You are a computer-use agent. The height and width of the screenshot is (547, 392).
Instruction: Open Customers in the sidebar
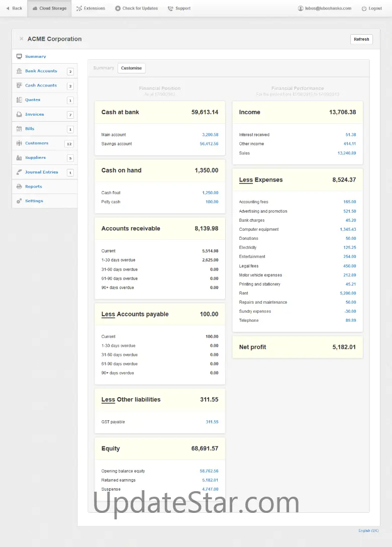click(x=37, y=143)
